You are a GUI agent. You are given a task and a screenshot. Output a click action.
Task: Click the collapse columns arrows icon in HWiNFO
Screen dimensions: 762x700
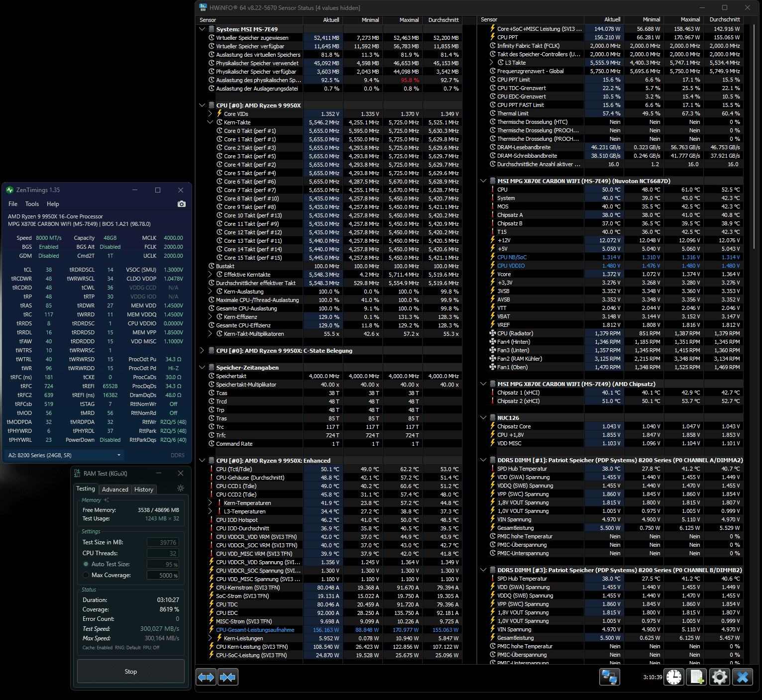228,677
